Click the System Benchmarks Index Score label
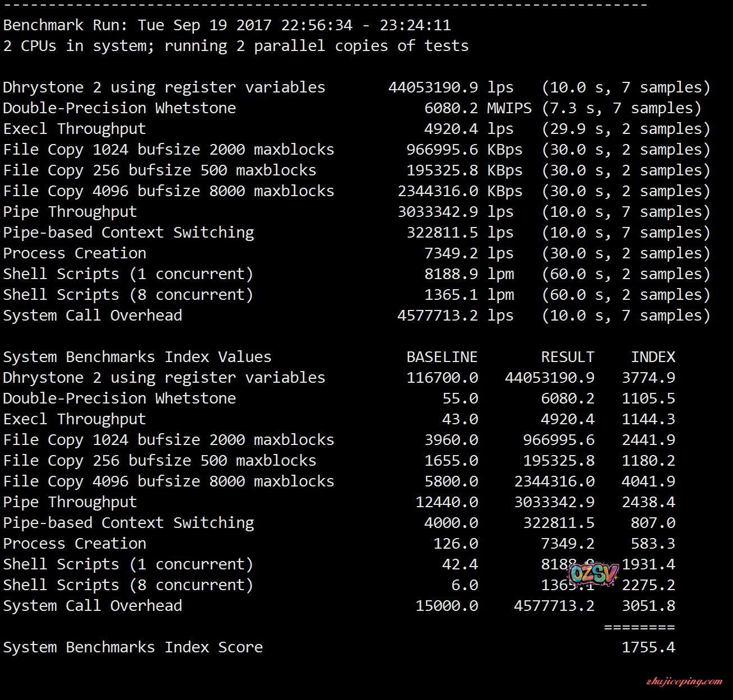Screen dimensions: 733x700 pos(133,647)
